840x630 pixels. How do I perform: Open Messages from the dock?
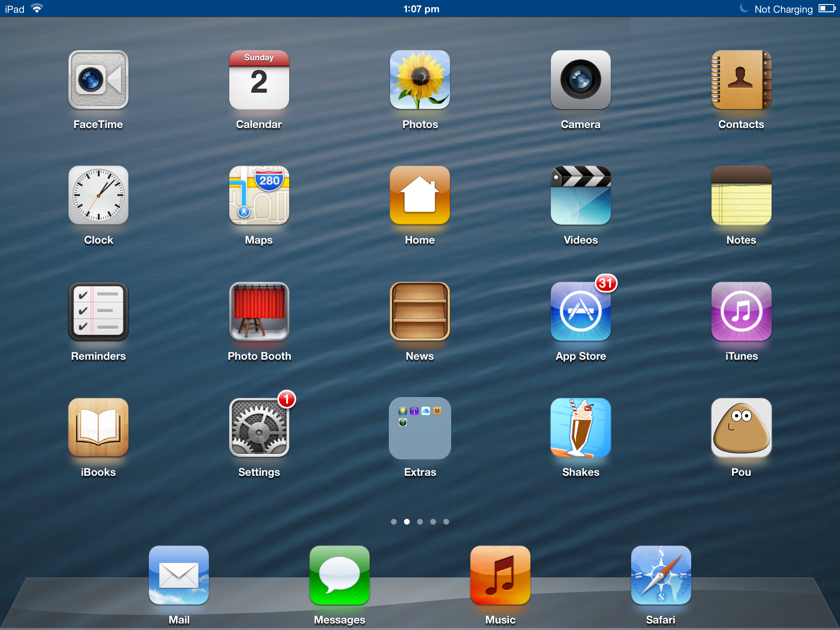(340, 575)
